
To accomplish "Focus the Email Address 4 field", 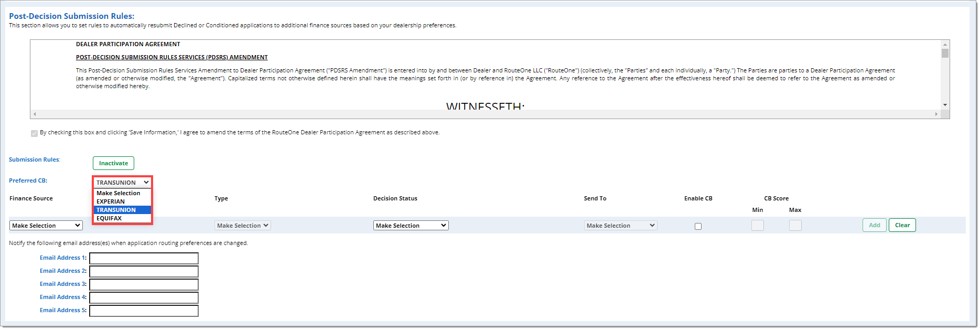I will (x=144, y=297).
